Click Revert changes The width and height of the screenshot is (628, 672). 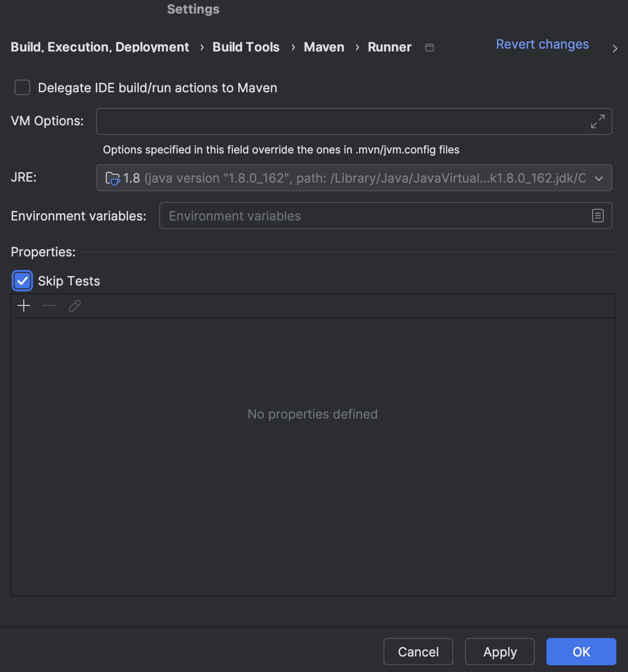tap(542, 44)
